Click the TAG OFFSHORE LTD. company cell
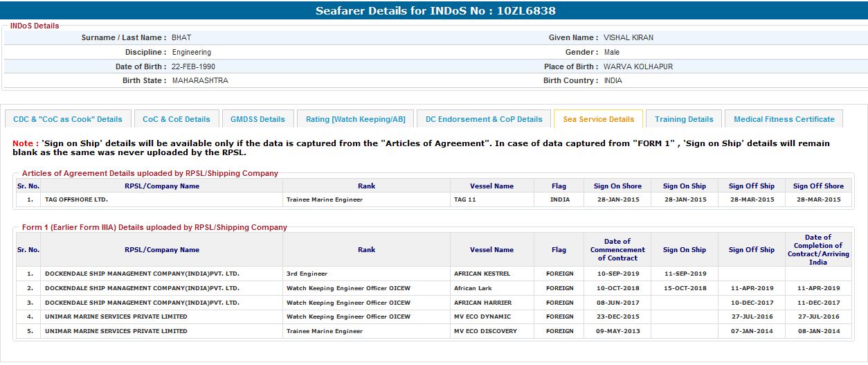This screenshot has height=365, width=868. [x=76, y=199]
